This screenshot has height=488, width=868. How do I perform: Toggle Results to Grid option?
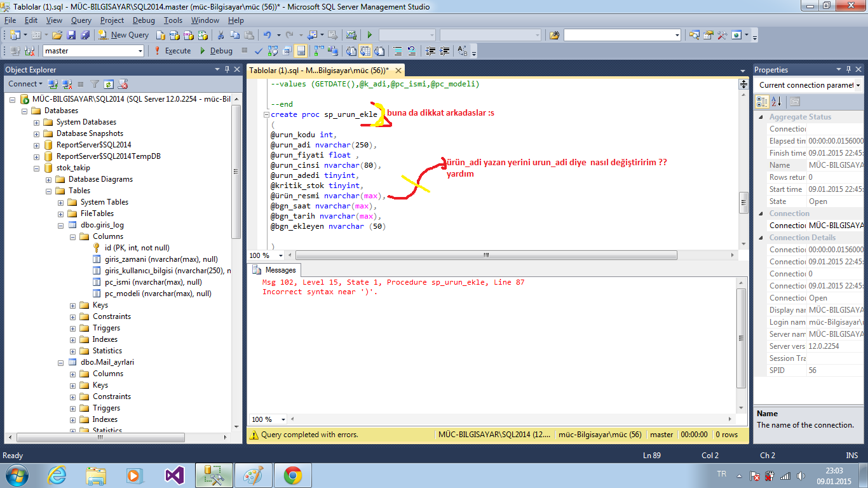[x=365, y=51]
